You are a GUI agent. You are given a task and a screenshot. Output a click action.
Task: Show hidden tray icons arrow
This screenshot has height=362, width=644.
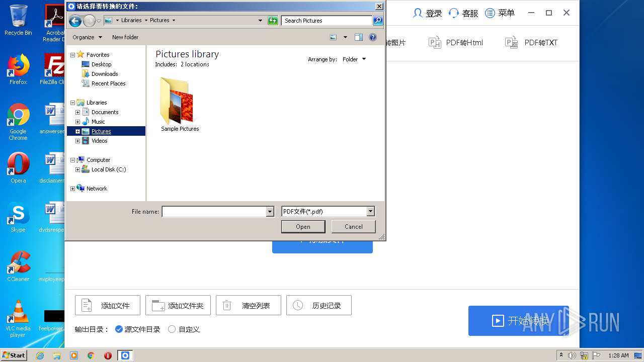pyautogui.click(x=561, y=355)
